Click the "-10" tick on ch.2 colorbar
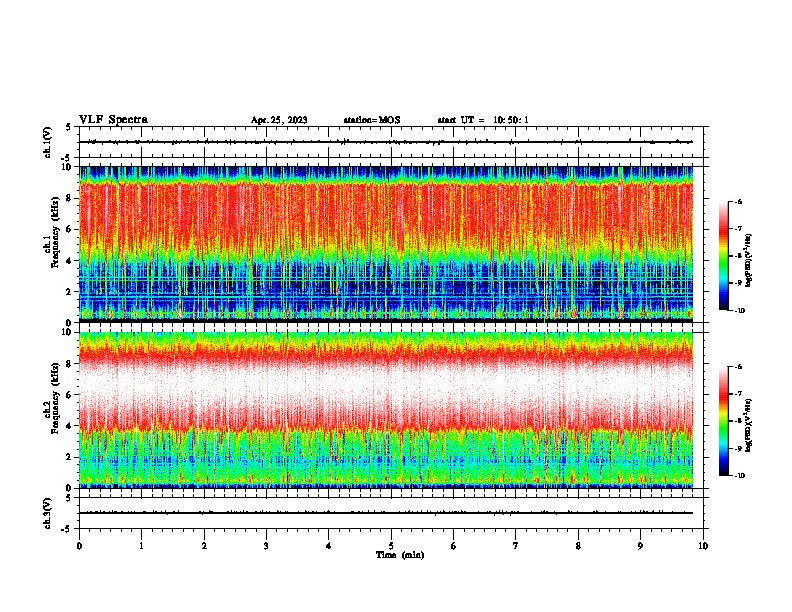The width and height of the screenshot is (792, 612). 740,476
